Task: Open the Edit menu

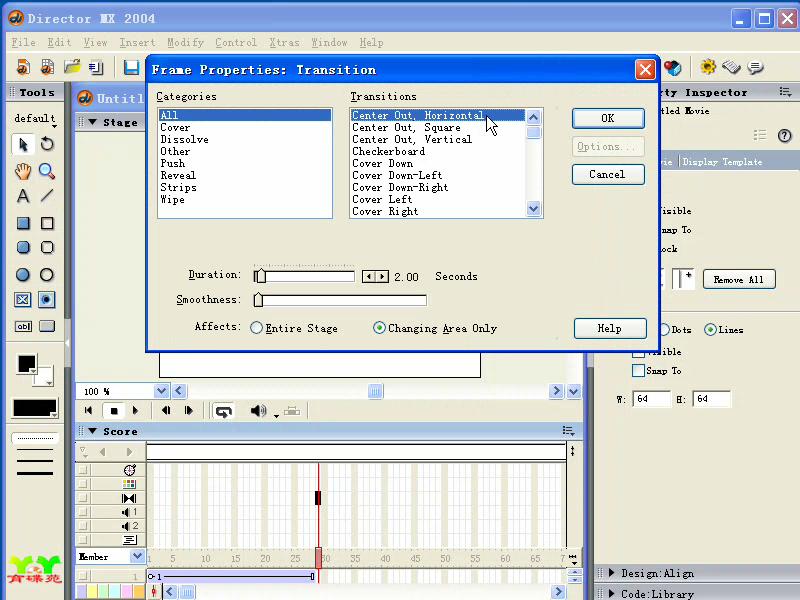Action: [x=59, y=42]
